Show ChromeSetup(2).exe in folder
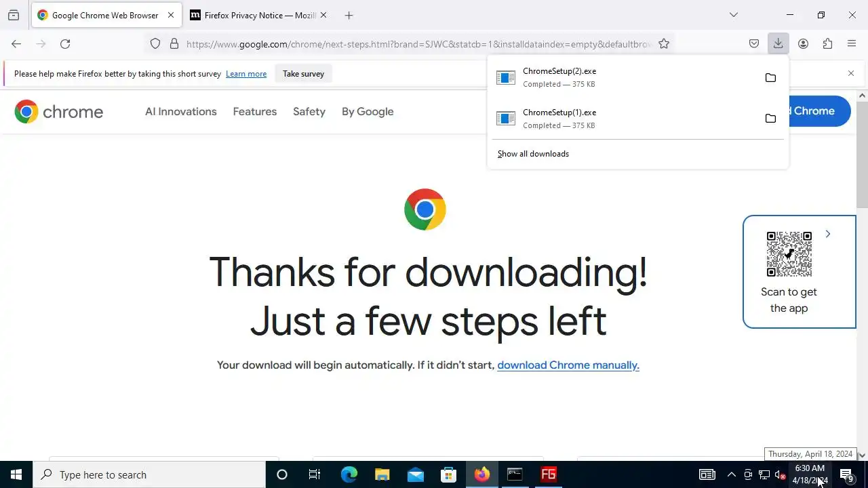Viewport: 868px width, 488px height. point(770,78)
